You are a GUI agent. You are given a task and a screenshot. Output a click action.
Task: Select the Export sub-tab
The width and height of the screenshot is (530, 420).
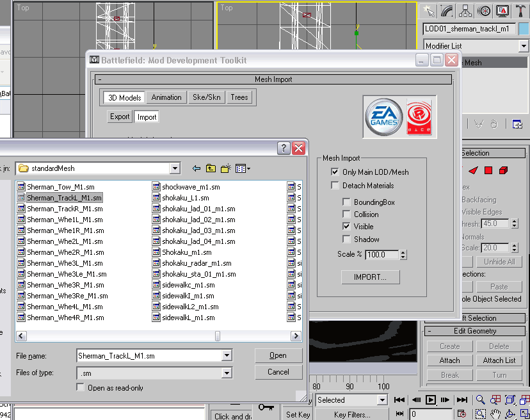tap(120, 117)
